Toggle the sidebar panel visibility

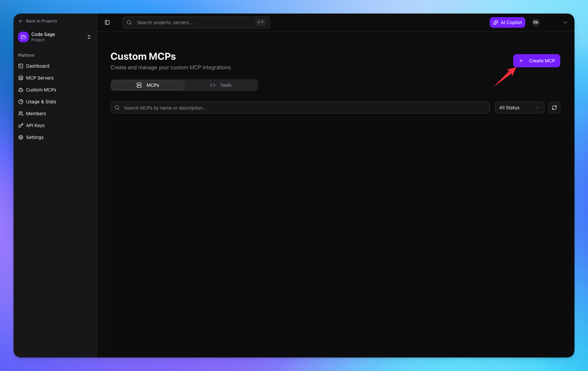107,22
